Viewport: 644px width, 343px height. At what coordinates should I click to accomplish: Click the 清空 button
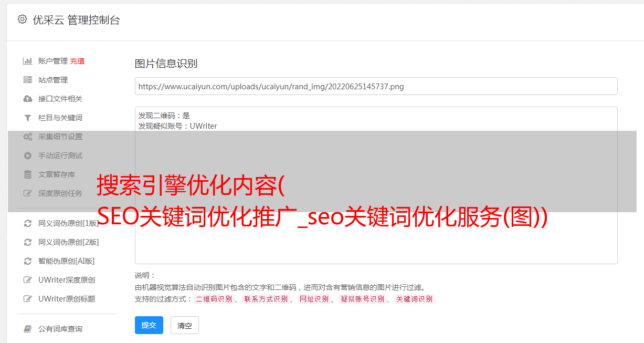click(x=185, y=325)
